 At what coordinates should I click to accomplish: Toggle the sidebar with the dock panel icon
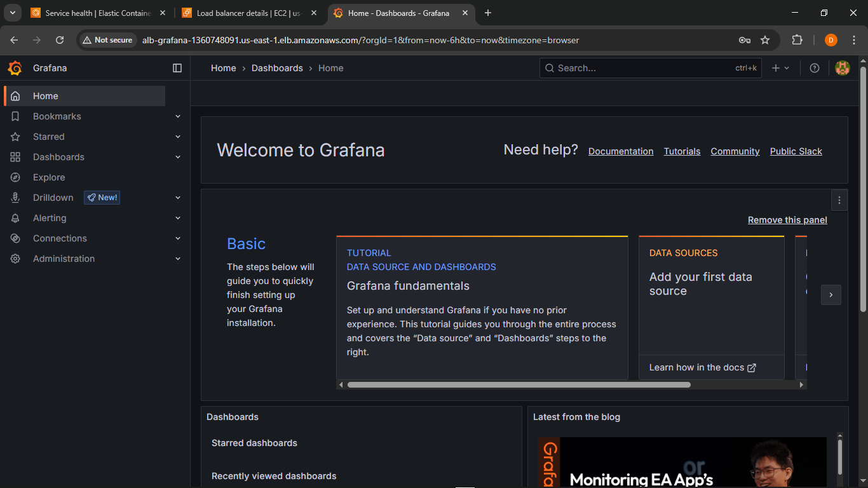pyautogui.click(x=177, y=68)
